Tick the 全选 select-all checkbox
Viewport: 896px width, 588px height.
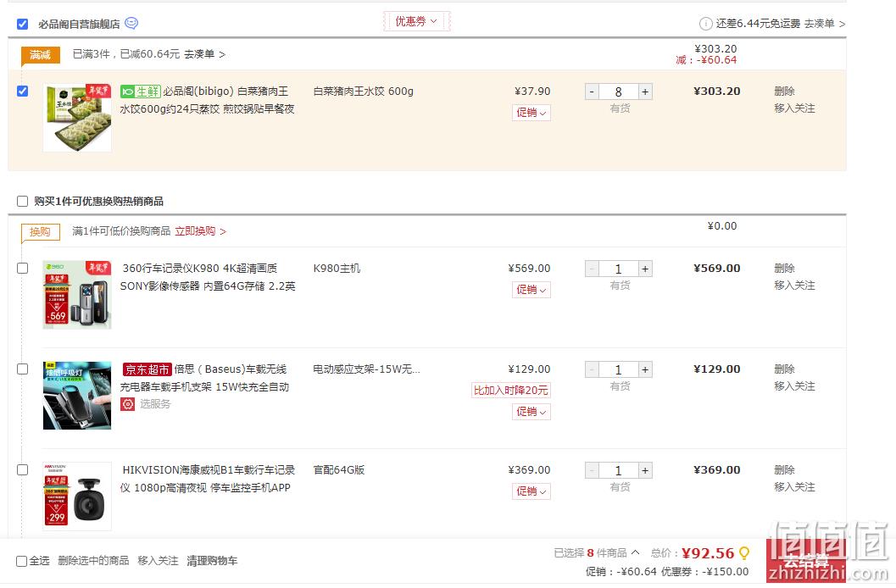(x=22, y=561)
